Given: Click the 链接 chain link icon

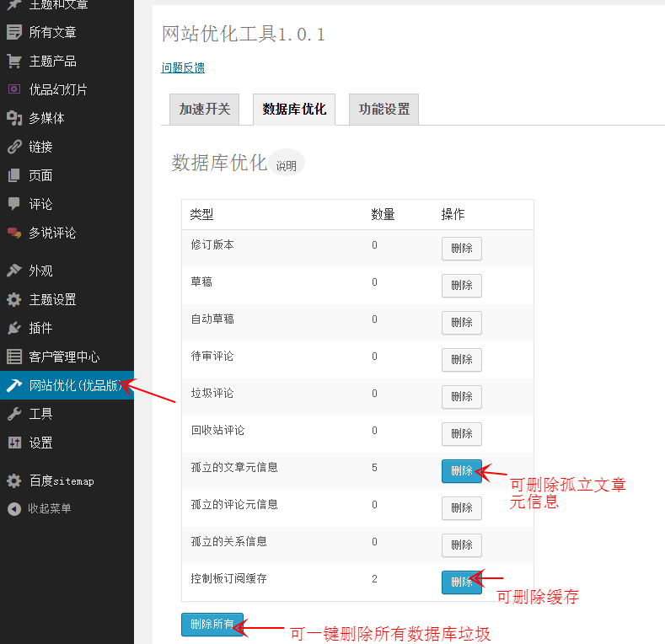Looking at the screenshot, I should click(14, 147).
